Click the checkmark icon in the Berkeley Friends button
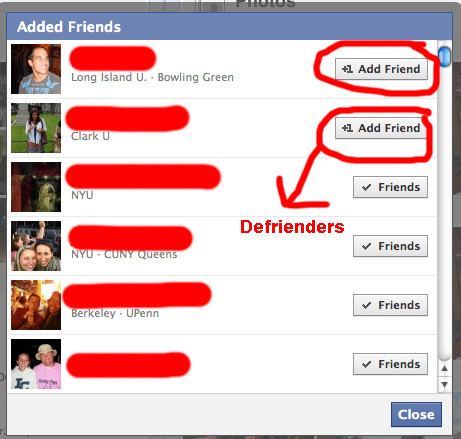This screenshot has width=461, height=439. (367, 305)
